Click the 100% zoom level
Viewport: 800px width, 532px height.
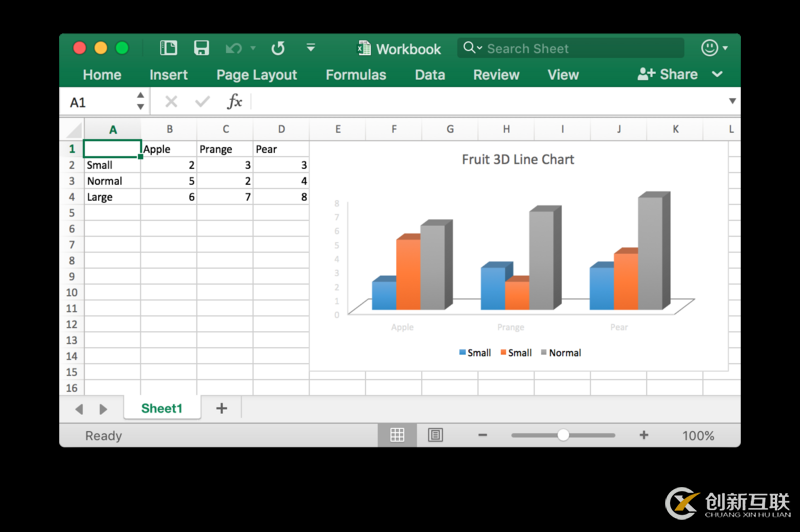[698, 436]
